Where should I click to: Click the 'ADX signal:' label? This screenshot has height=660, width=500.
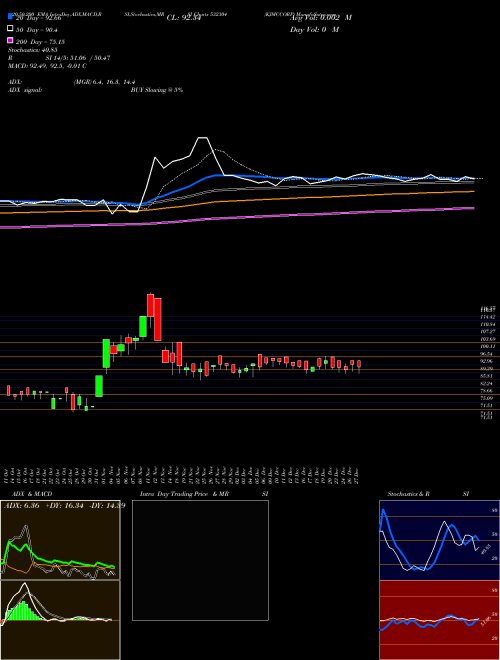(25, 90)
